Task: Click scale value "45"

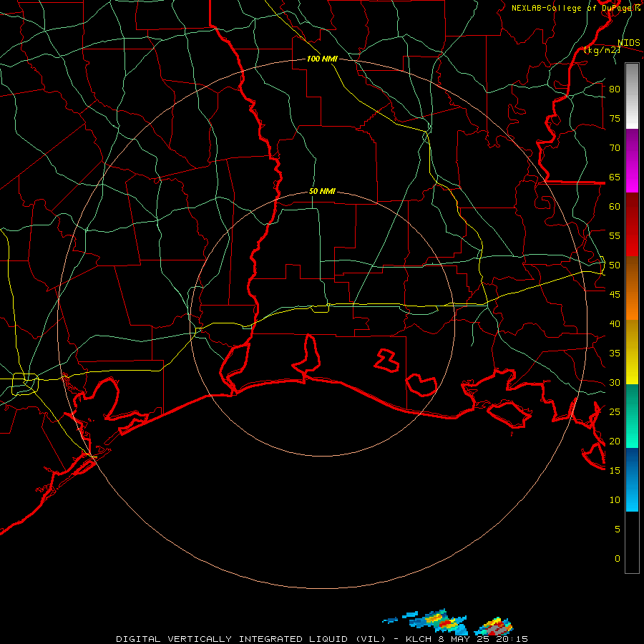Action: pyautogui.click(x=615, y=295)
